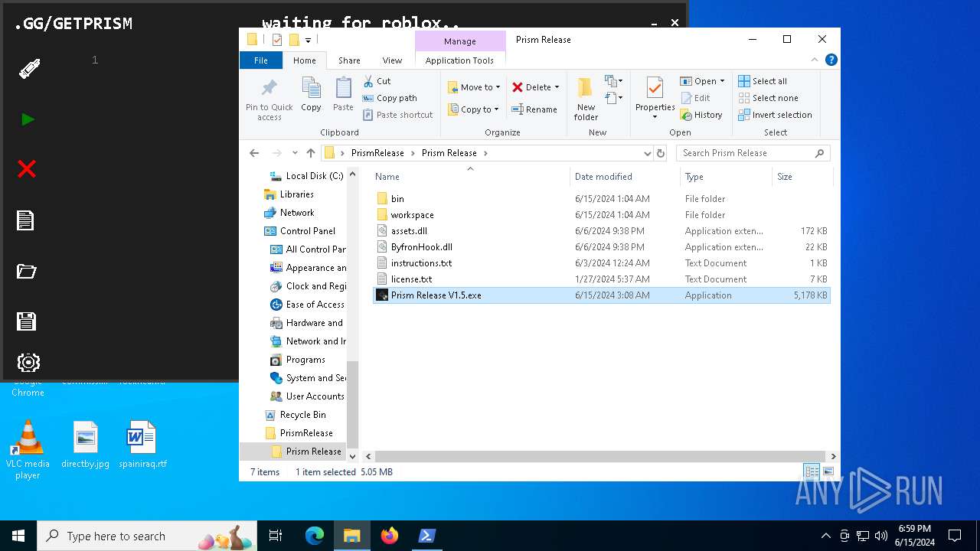Switch to the Share tab
The width and height of the screenshot is (980, 551).
coord(349,60)
